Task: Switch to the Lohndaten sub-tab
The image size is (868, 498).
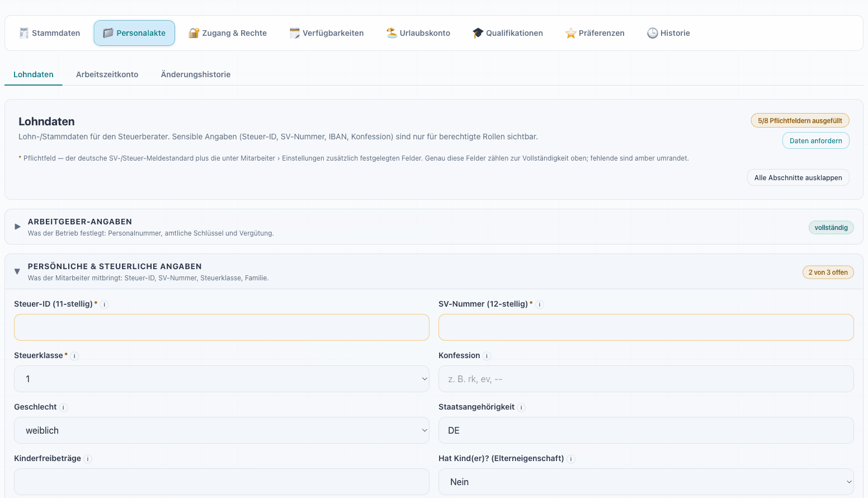Action: coord(34,74)
